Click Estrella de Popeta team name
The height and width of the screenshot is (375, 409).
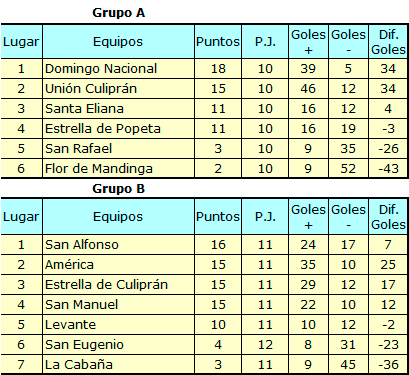pos(103,129)
